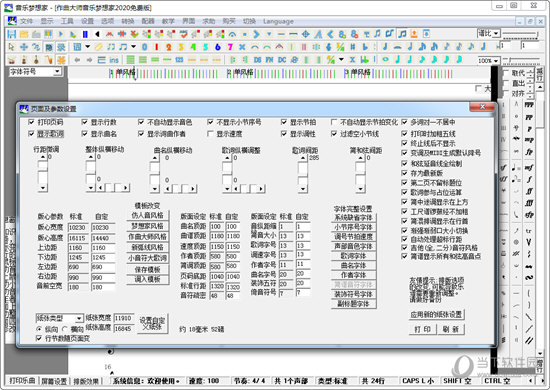Image resolution: width=550 pixels, height=390 pixels.
Task: Click the orange digit 2 icon
Action: click(x=169, y=47)
